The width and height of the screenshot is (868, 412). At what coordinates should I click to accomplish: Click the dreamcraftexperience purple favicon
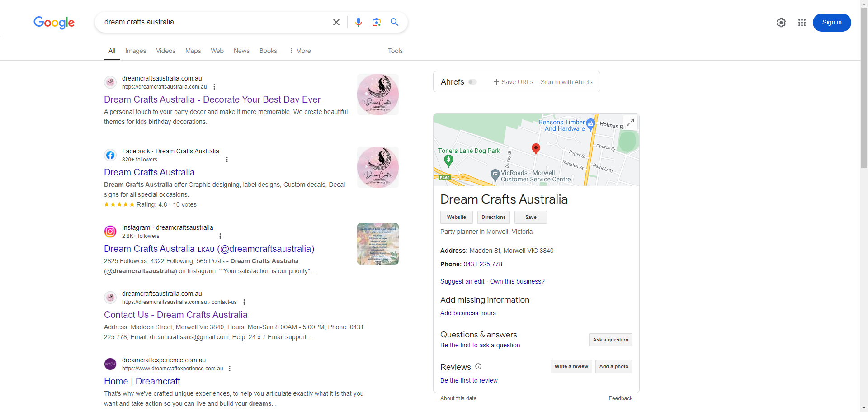110,364
